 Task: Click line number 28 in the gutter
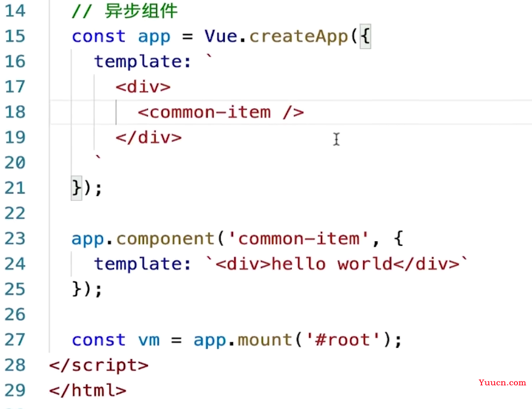(15, 365)
